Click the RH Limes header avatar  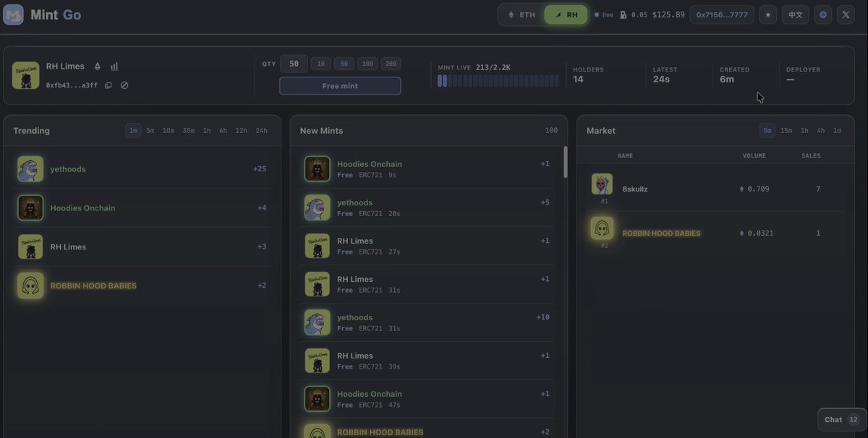point(26,75)
